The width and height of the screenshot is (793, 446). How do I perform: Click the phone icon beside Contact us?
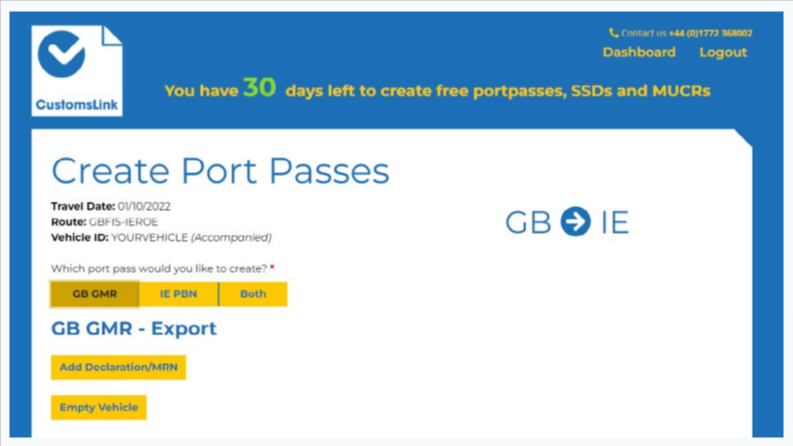pos(613,33)
